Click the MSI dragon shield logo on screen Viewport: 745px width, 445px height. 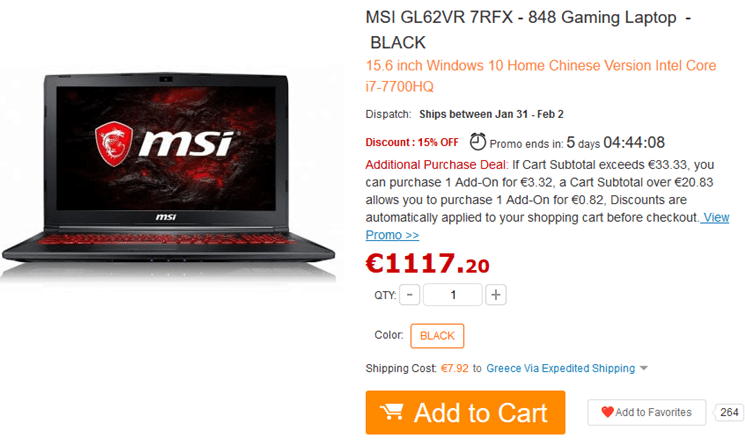[x=114, y=143]
